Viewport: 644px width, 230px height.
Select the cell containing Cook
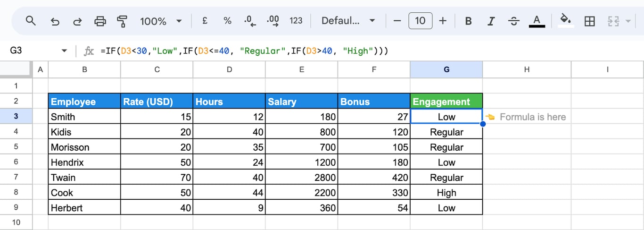(84, 192)
